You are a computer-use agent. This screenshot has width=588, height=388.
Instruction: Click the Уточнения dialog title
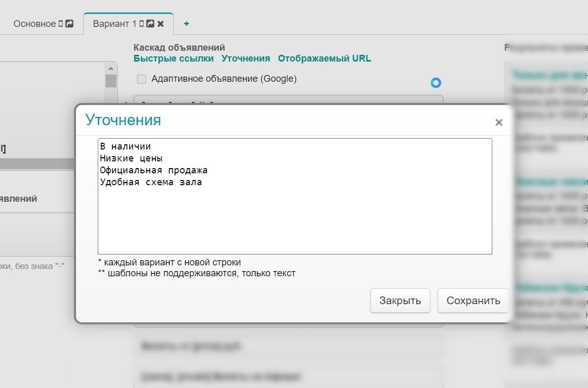point(123,120)
